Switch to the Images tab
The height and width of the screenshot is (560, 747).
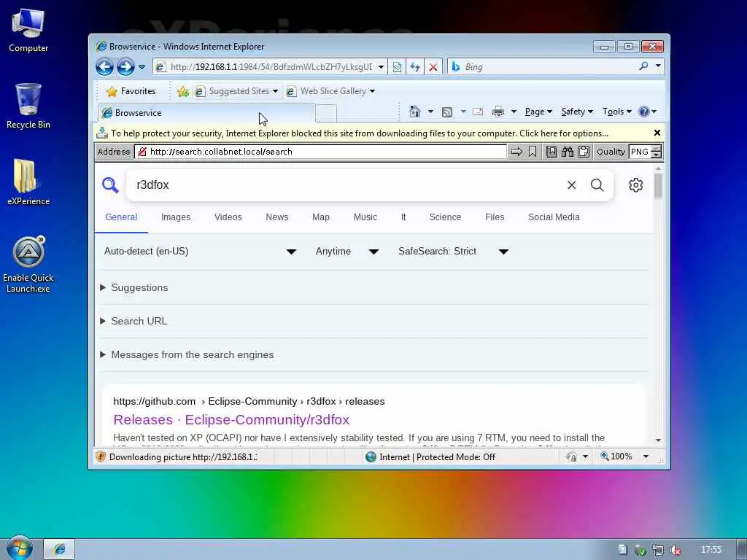[176, 217]
